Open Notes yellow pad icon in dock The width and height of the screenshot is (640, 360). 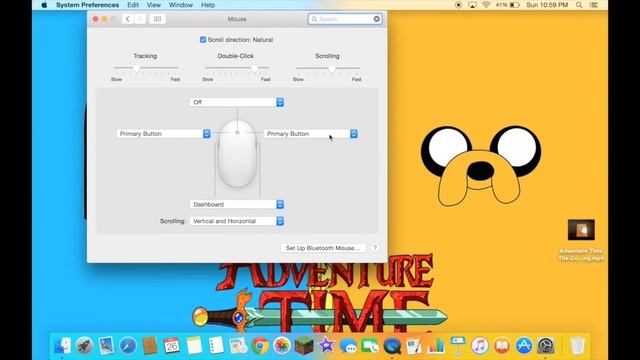pyautogui.click(x=194, y=346)
